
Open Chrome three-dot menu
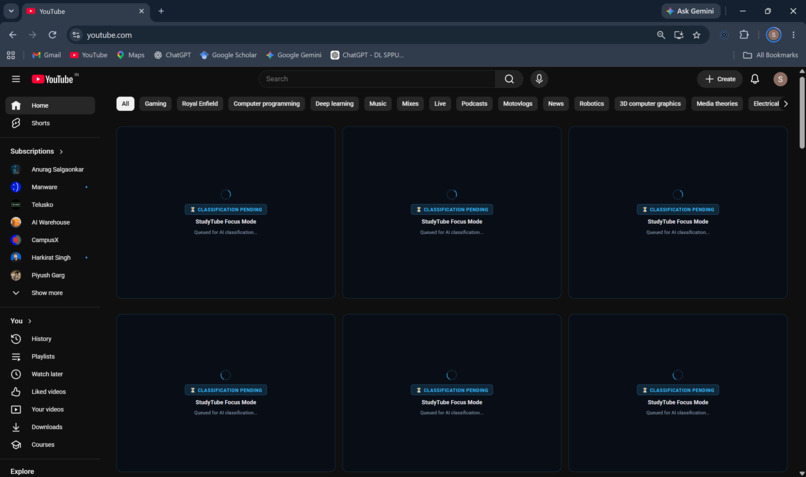pyautogui.click(x=793, y=35)
